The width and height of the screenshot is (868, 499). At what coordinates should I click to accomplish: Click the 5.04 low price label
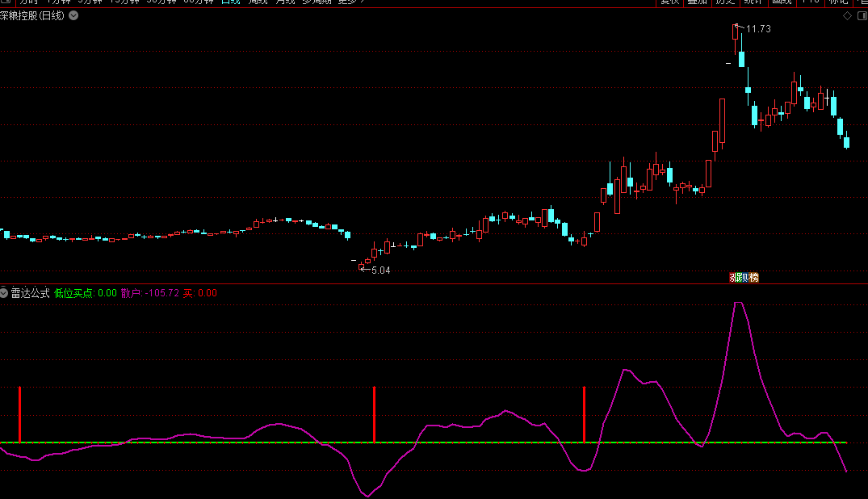381,270
